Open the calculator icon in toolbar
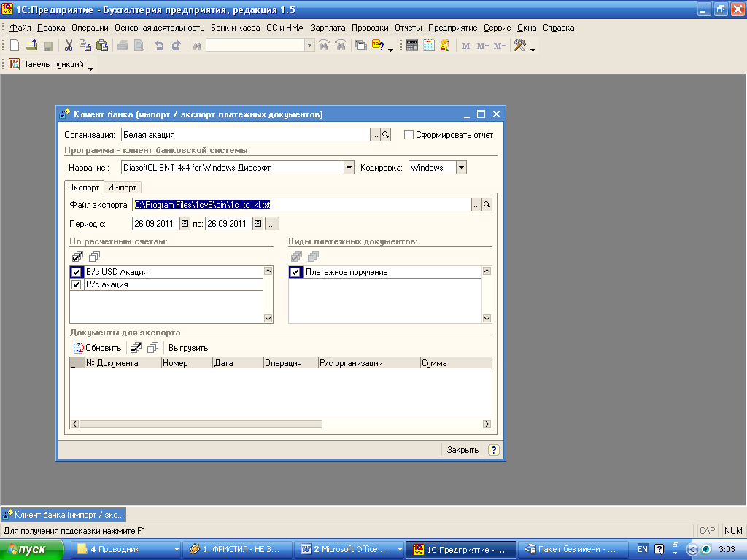Image resolution: width=747 pixels, height=560 pixels. click(412, 45)
